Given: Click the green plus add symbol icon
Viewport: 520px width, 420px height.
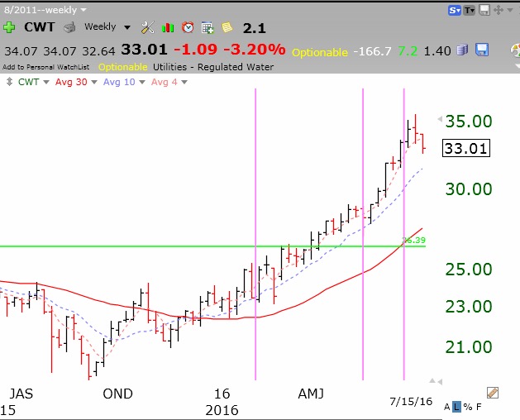Looking at the screenshot, I should click(x=8, y=26).
